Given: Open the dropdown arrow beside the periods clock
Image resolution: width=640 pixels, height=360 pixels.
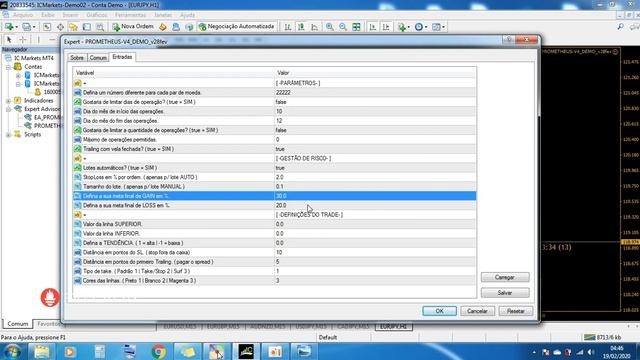Looking at the screenshot, I should [426, 27].
